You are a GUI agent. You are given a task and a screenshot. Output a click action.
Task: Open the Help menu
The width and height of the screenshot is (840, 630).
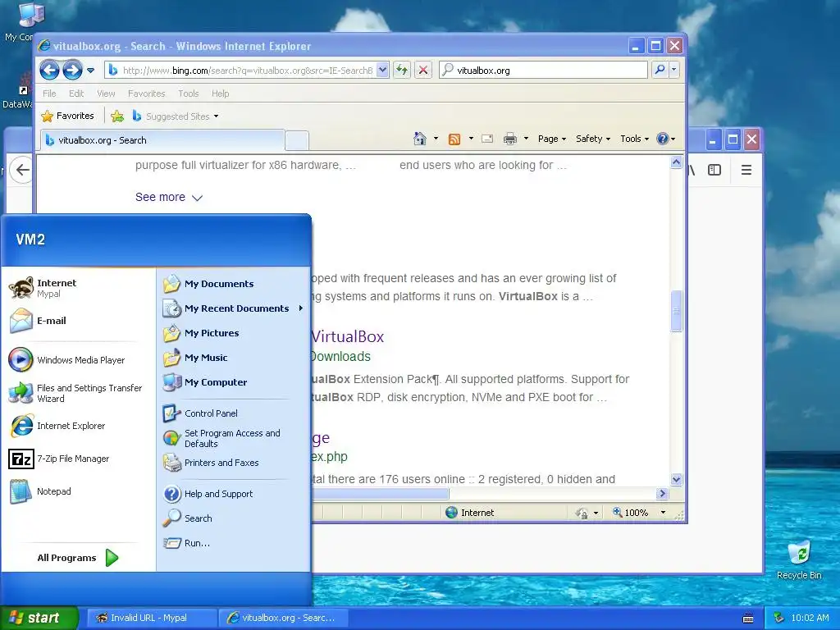pyautogui.click(x=220, y=94)
